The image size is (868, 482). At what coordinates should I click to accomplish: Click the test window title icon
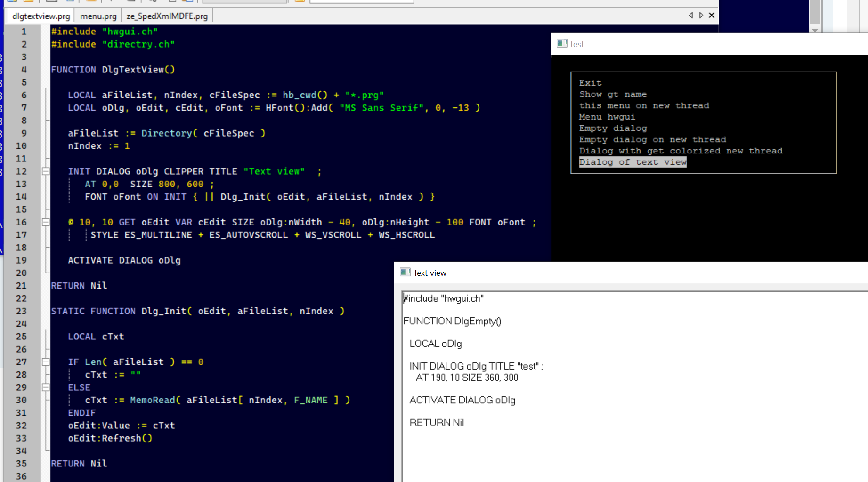(562, 43)
